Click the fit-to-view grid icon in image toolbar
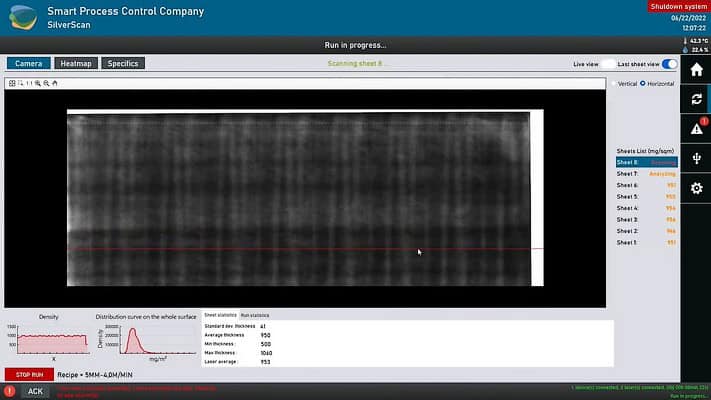The height and width of the screenshot is (400, 711). point(12,83)
